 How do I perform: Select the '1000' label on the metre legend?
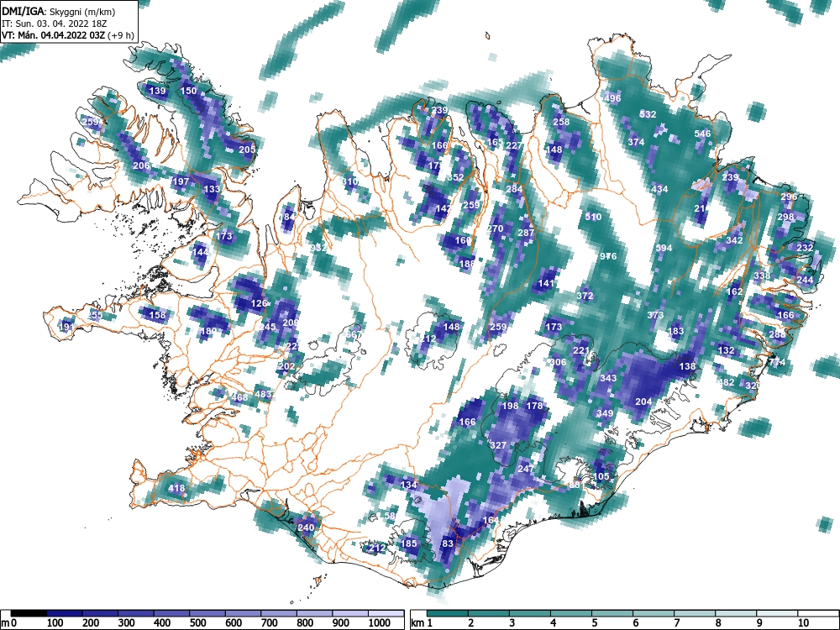[380, 622]
